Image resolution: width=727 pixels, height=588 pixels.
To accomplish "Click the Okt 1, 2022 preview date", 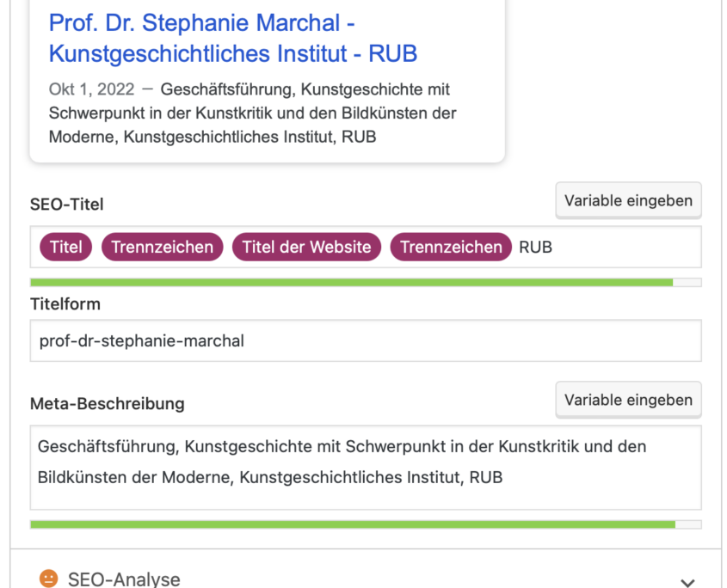I will click(92, 89).
